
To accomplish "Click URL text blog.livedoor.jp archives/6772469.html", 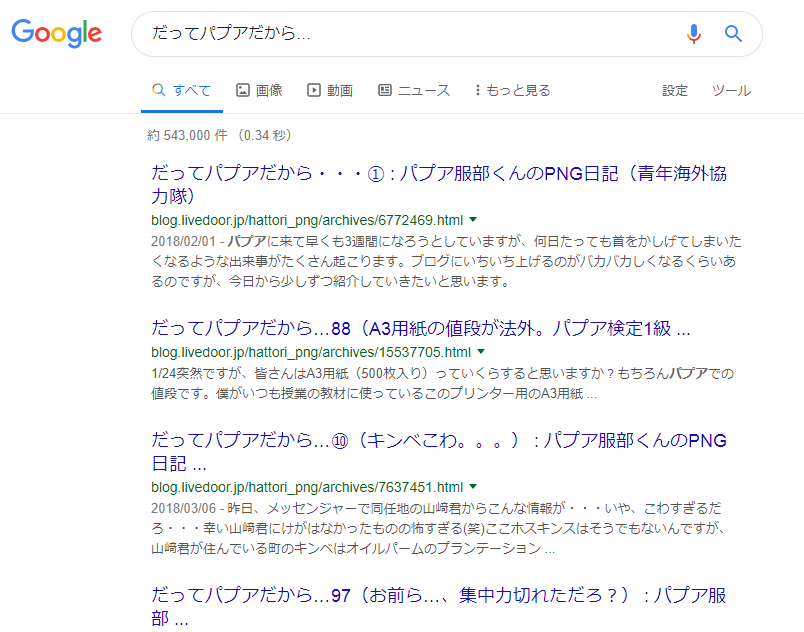I will pyautogui.click(x=307, y=220).
